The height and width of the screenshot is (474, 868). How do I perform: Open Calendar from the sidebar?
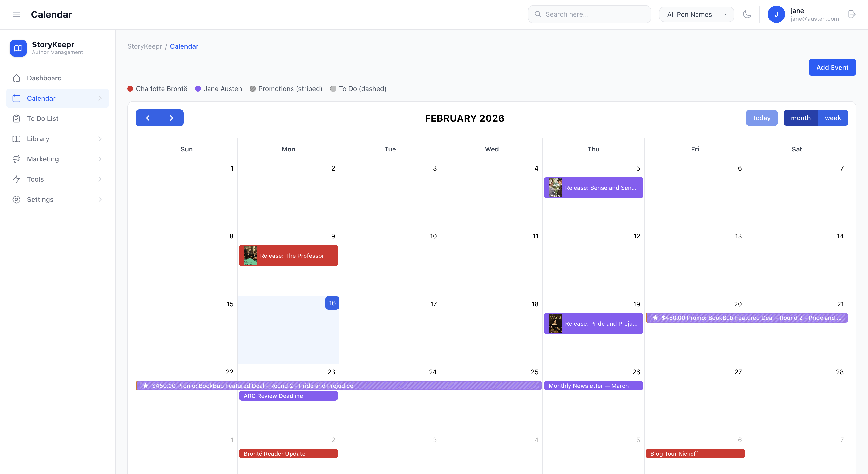41,98
